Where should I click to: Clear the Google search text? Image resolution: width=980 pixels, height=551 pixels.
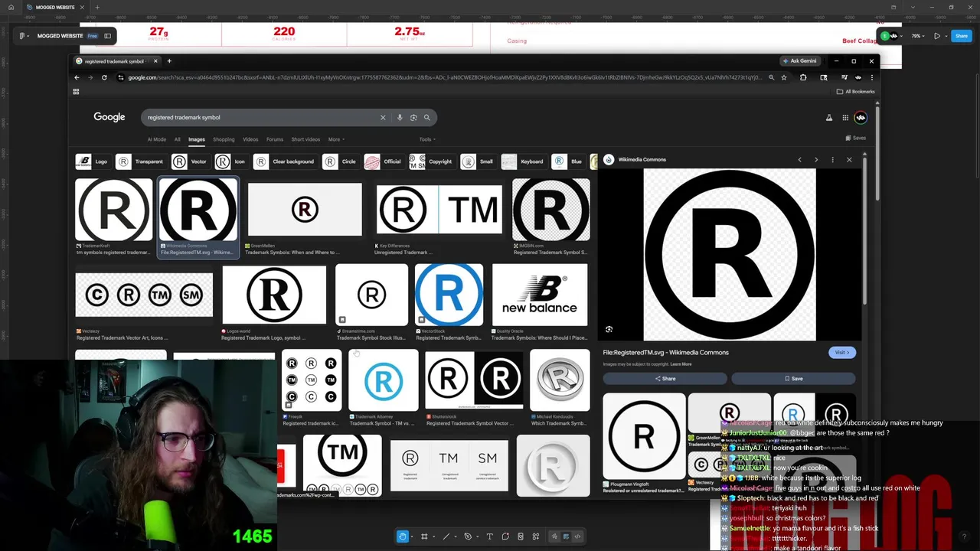tap(383, 117)
